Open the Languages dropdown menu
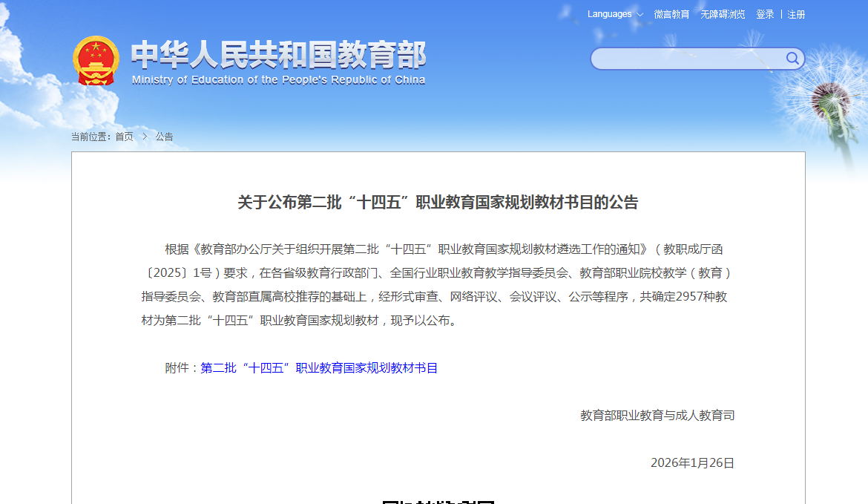868x504 pixels. point(609,14)
